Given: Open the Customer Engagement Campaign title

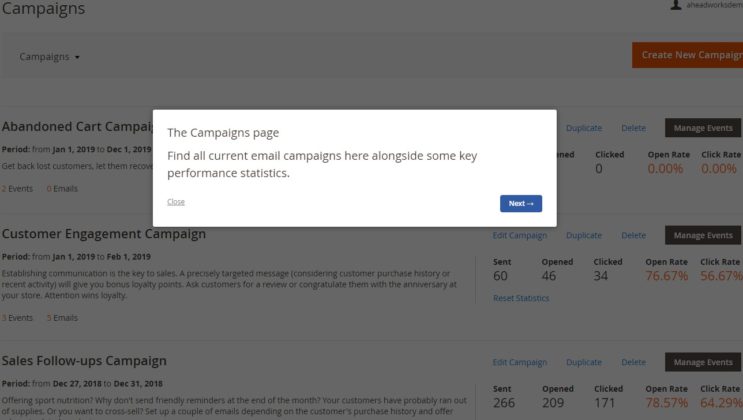Looking at the screenshot, I should 104,234.
